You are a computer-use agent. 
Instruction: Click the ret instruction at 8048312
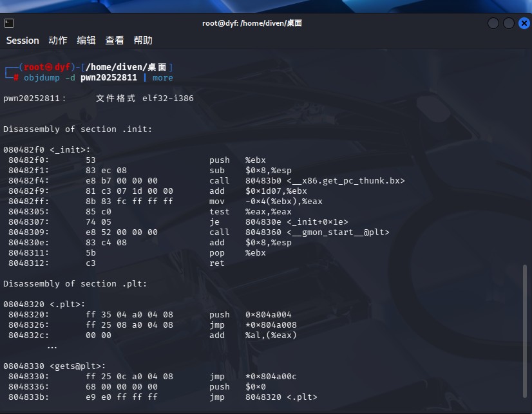coord(217,263)
